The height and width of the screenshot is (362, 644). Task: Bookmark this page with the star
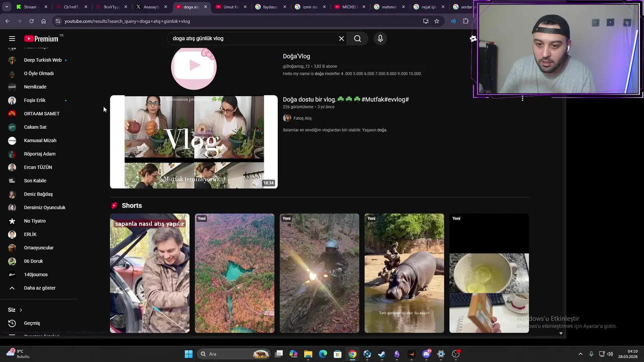tap(437, 21)
